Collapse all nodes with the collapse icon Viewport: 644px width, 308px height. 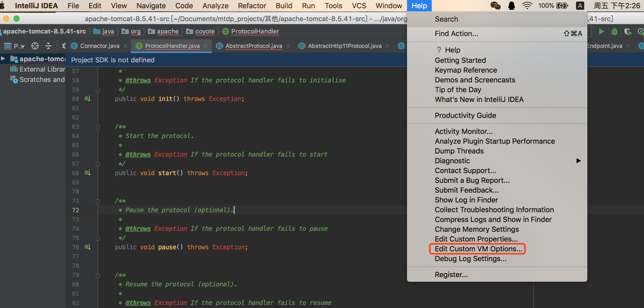[x=48, y=46]
